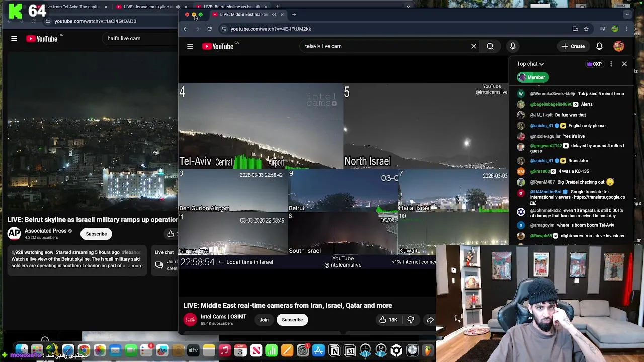This screenshot has height=362, width=644.
Task: Share the Intel Cams video
Action: (430, 320)
